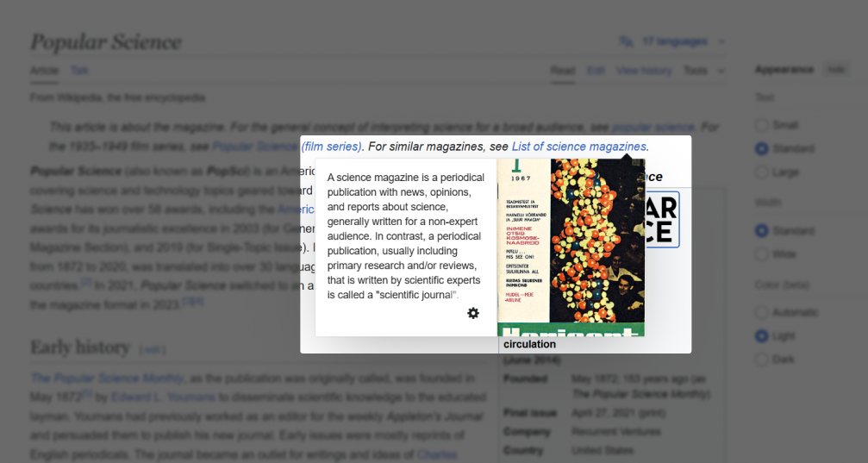
Task: Switch to the Talk tab
Action: pos(79,71)
